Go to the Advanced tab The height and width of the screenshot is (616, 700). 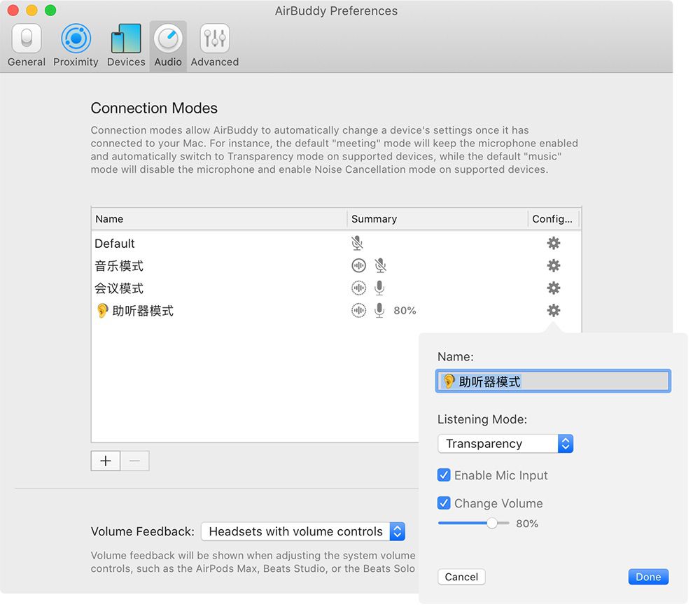pyautogui.click(x=215, y=45)
